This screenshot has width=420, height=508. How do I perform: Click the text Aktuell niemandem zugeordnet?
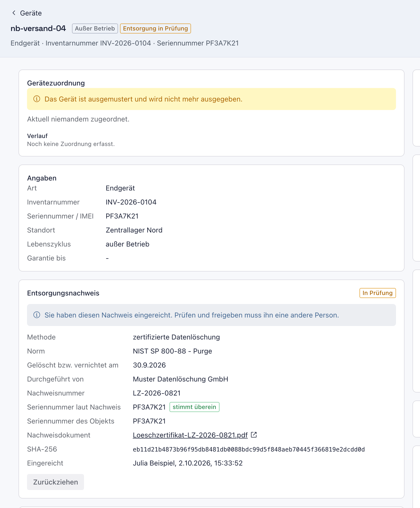tap(78, 119)
